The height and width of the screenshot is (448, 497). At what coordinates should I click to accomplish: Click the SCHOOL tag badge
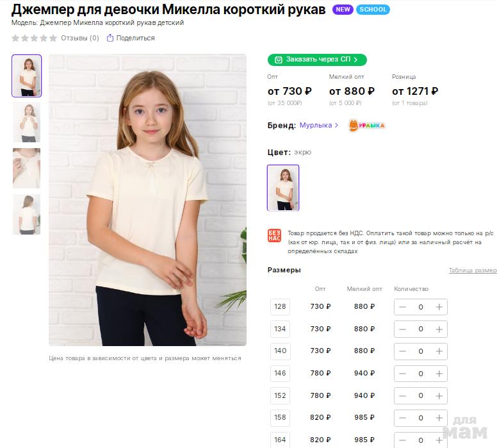point(373,10)
